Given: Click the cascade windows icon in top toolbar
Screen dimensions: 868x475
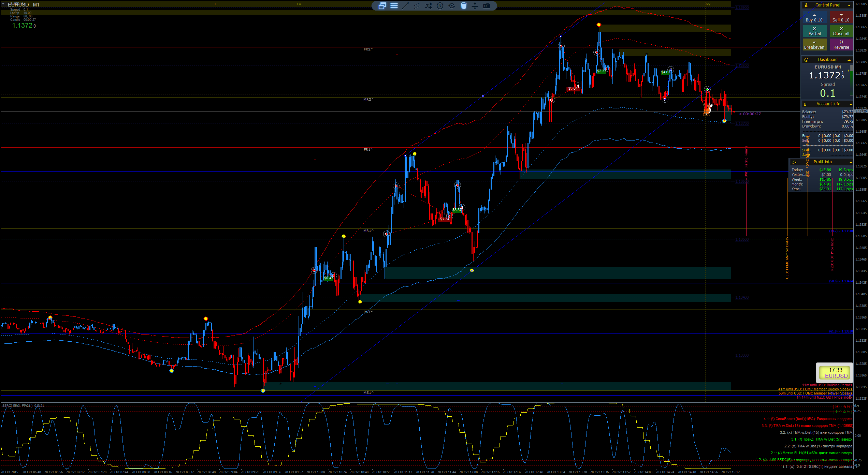Looking at the screenshot, I should (382, 6).
